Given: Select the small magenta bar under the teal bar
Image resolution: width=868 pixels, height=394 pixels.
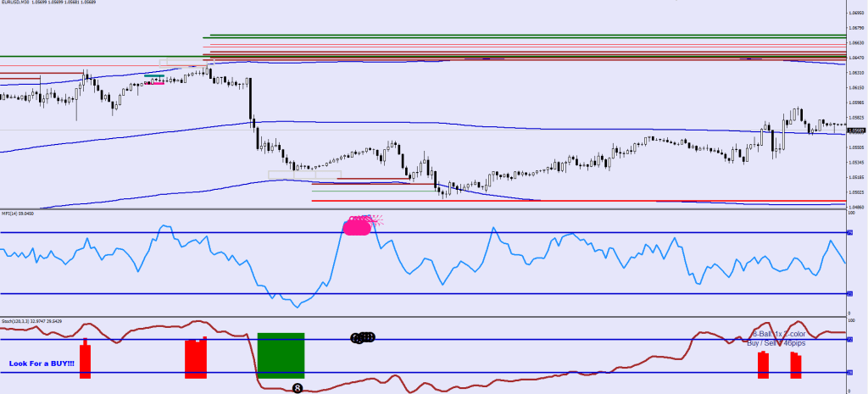Looking at the screenshot, I should click(153, 83).
